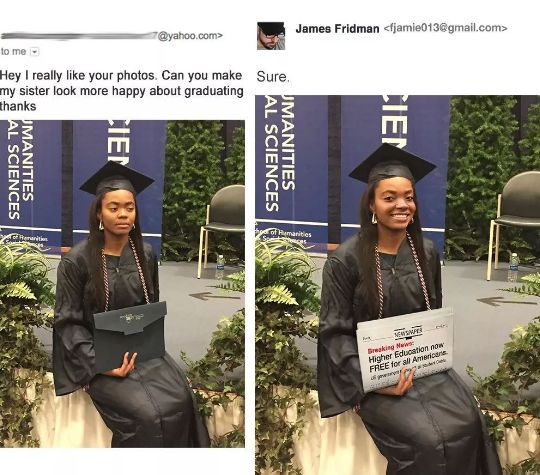Click the "Sure." reply text

(x=273, y=76)
